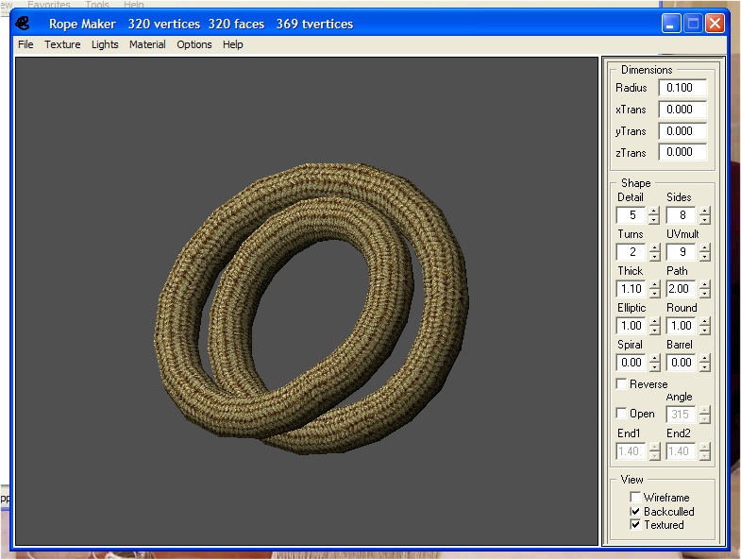This screenshot has width=741, height=560.
Task: Maximize the Rope Maker window
Action: tap(693, 24)
